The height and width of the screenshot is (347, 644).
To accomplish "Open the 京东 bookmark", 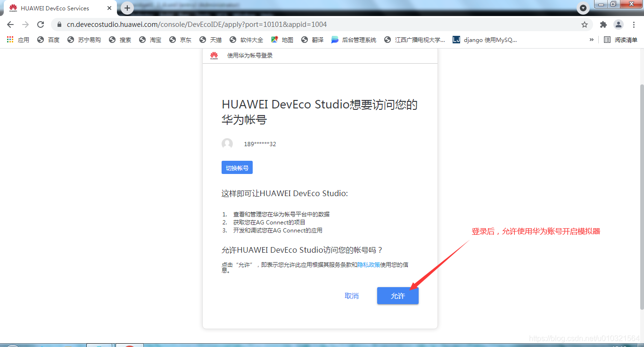I will click(x=180, y=40).
